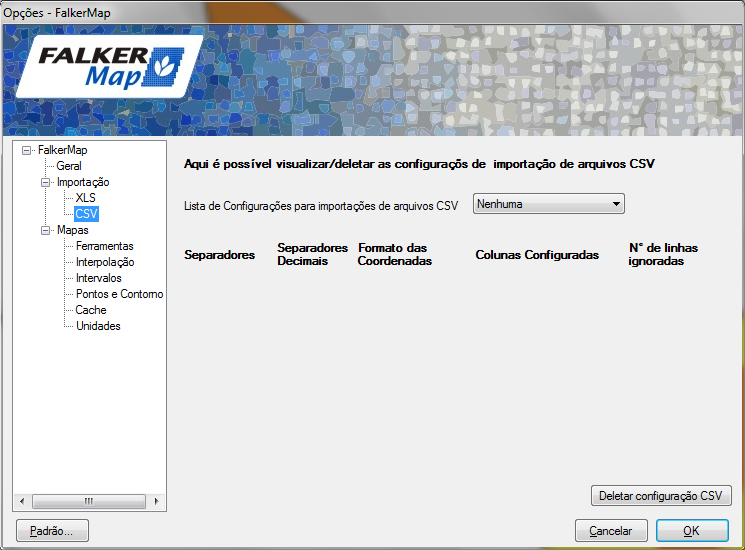745x550 pixels.
Task: Click the Cancelar button
Action: tap(611, 531)
